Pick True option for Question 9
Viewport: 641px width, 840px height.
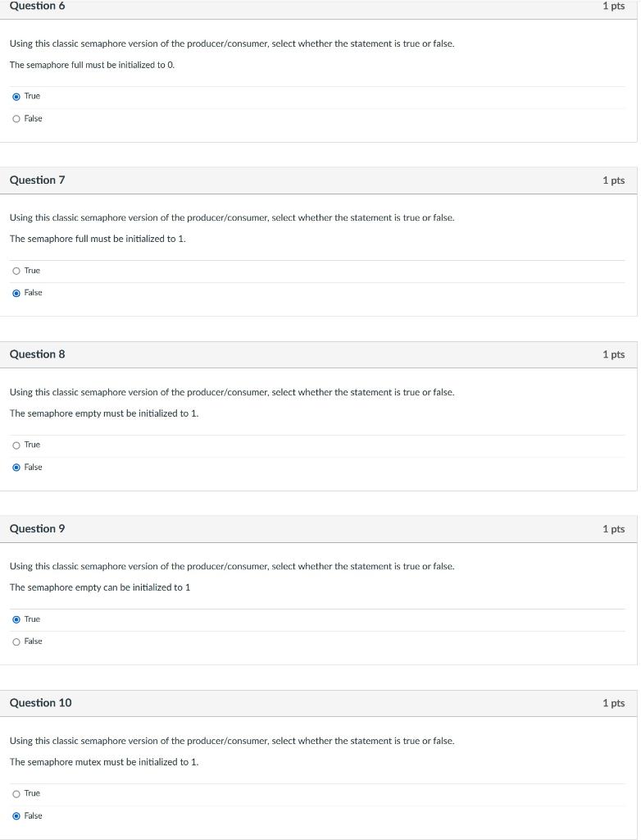pos(16,620)
